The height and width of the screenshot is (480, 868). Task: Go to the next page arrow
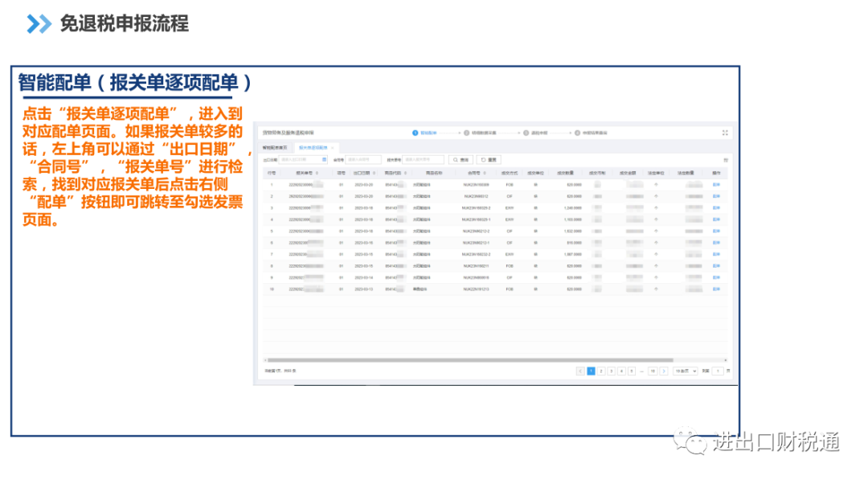pyautogui.click(x=664, y=371)
